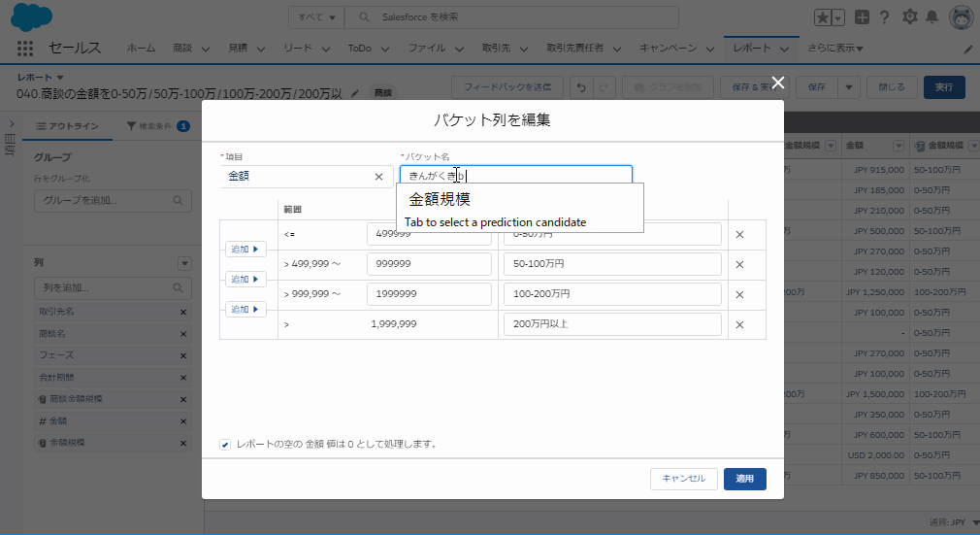Remove 金額規模 column from list

[183, 443]
